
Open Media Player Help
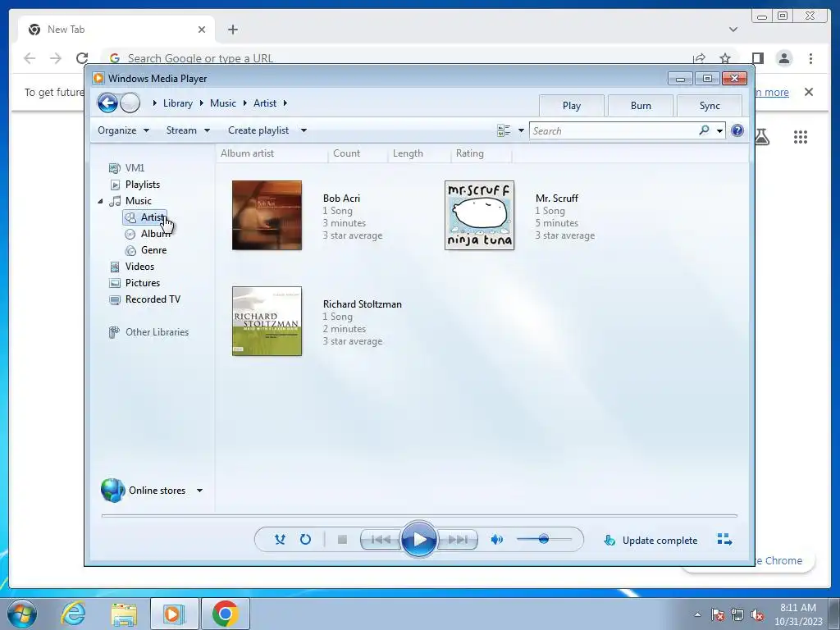tap(737, 130)
